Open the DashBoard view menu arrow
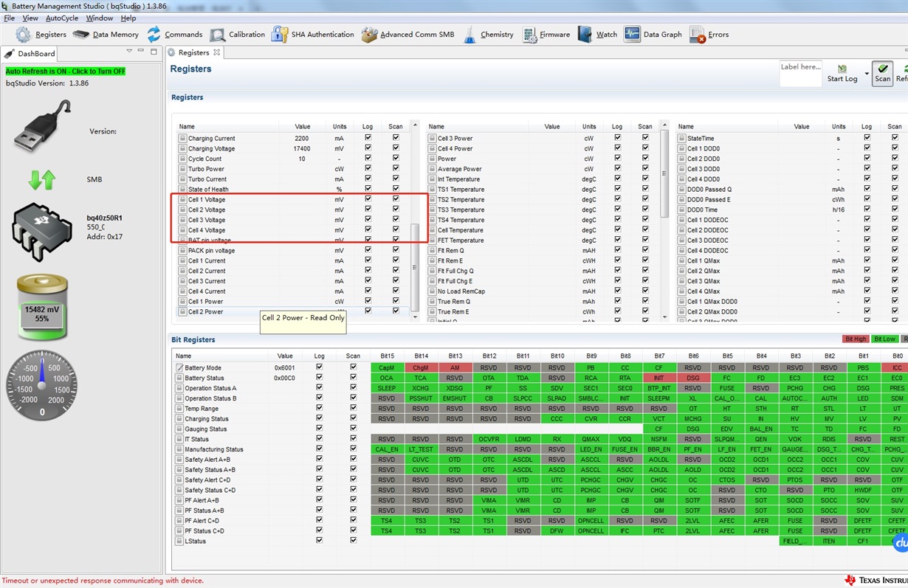The width and height of the screenshot is (908, 588). [x=129, y=52]
